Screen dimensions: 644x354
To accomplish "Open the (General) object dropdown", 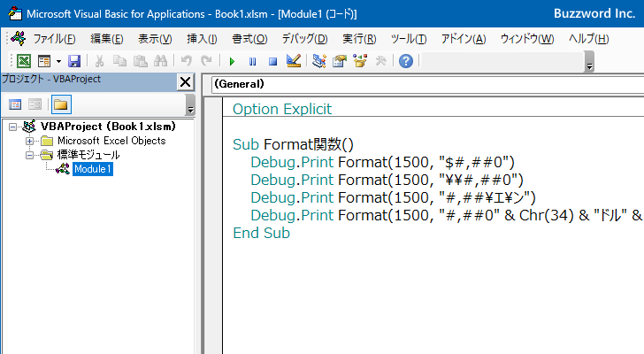I will click(x=427, y=84).
